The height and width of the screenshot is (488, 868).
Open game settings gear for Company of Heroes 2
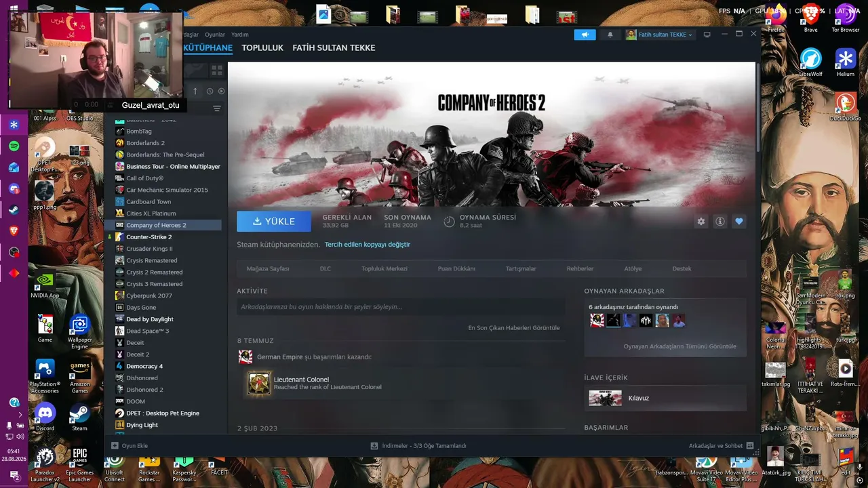[701, 222]
